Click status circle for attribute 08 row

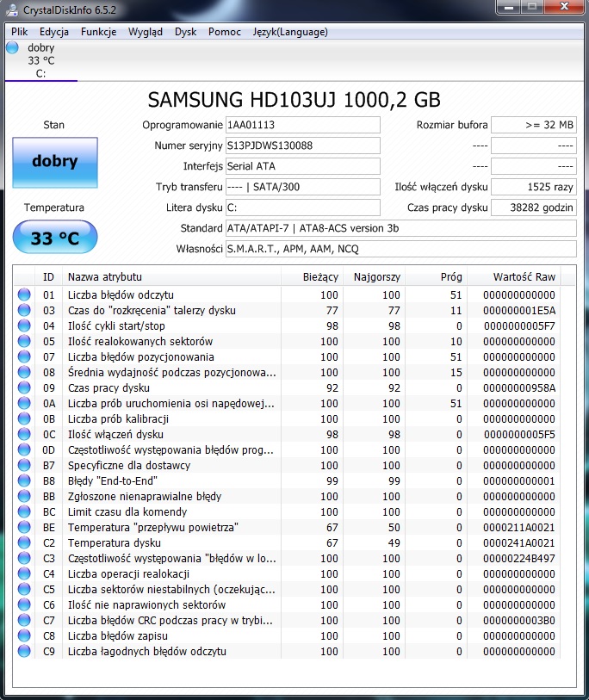click(24, 372)
